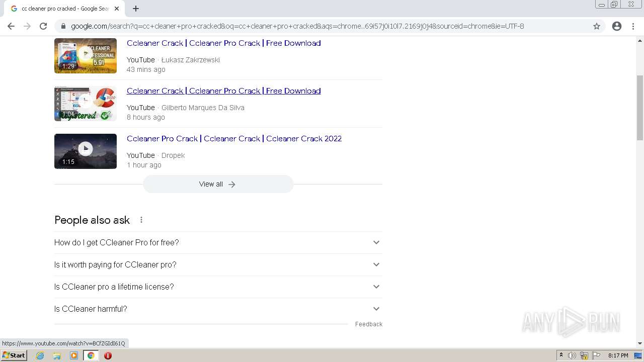This screenshot has width=644, height=362.
Task: Open the Chrome three-dot menu
Action: (x=633, y=26)
